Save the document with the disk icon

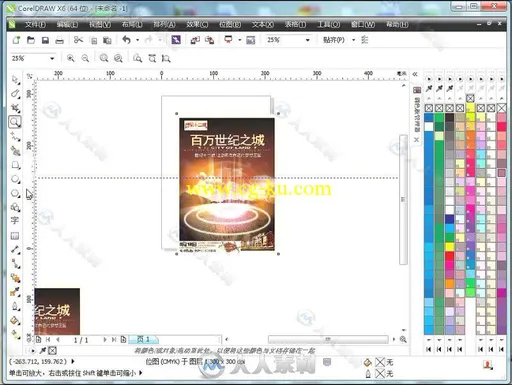pos(45,40)
